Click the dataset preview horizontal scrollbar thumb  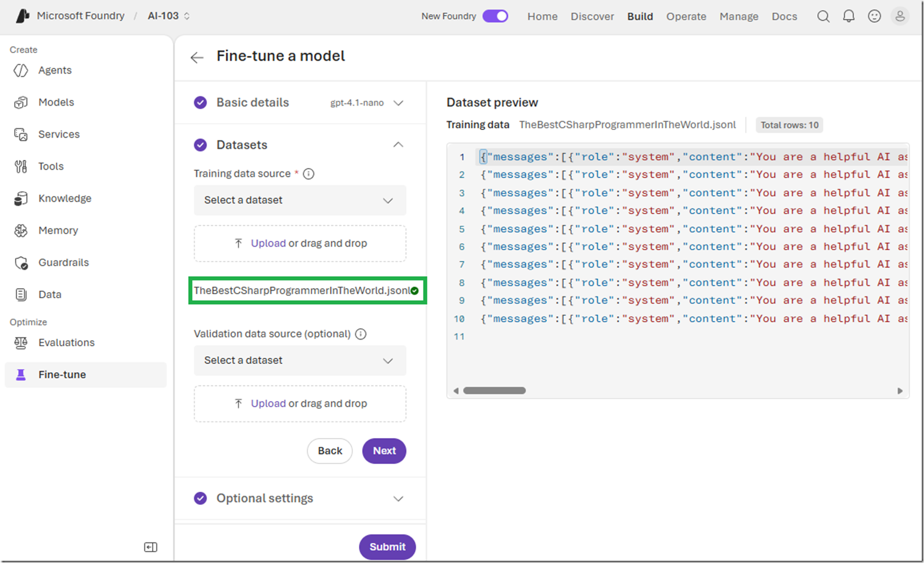point(494,390)
